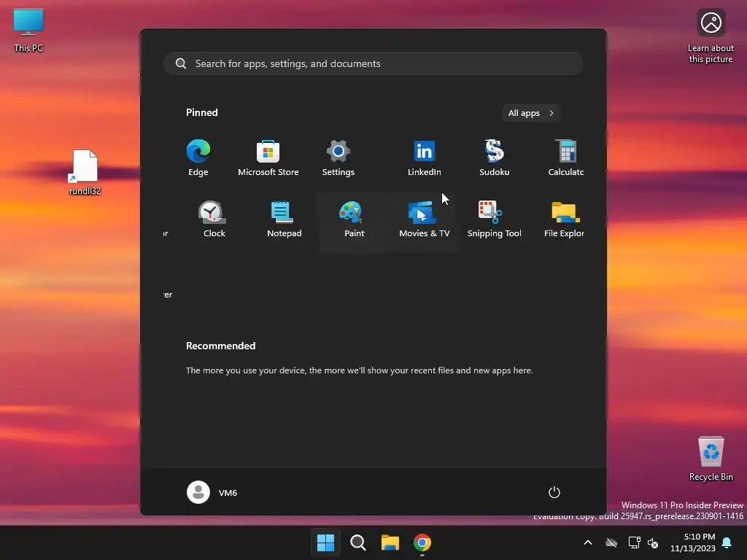The image size is (747, 560).
Task: Show hidden system tray icons
Action: coord(588,542)
